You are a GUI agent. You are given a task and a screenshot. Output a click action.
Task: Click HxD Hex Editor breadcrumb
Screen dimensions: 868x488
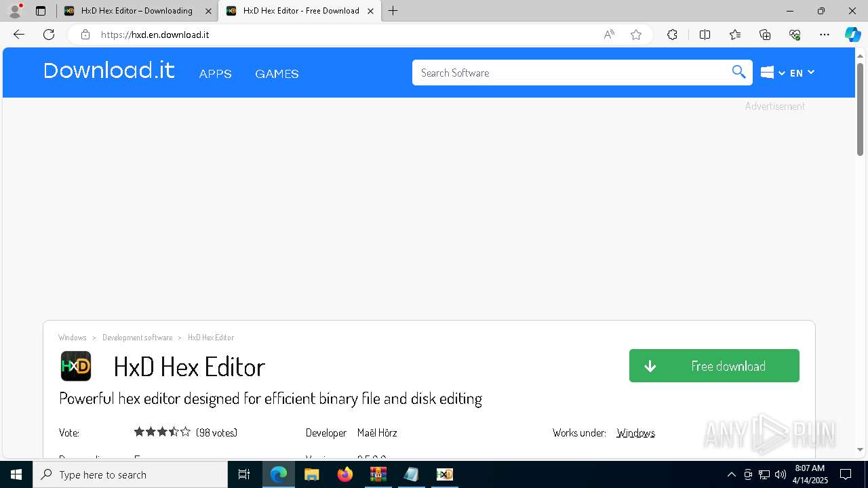211,338
